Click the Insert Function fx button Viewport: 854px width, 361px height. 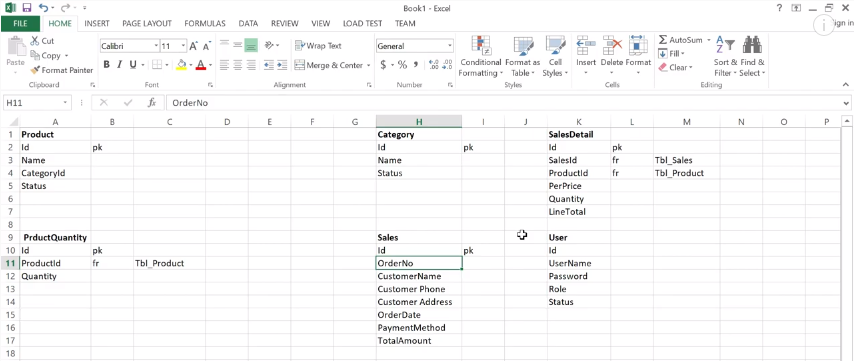(x=152, y=103)
